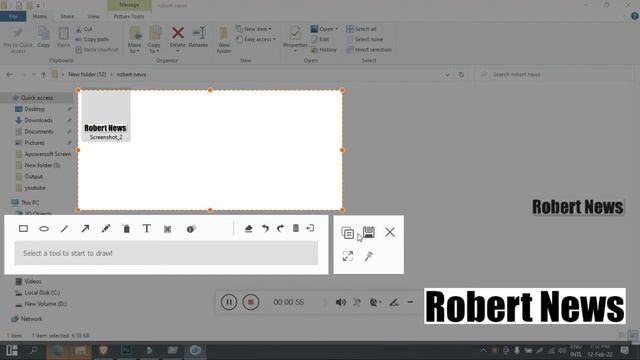
Task: Select the Highlighter marker tool
Action: pyautogui.click(x=127, y=229)
